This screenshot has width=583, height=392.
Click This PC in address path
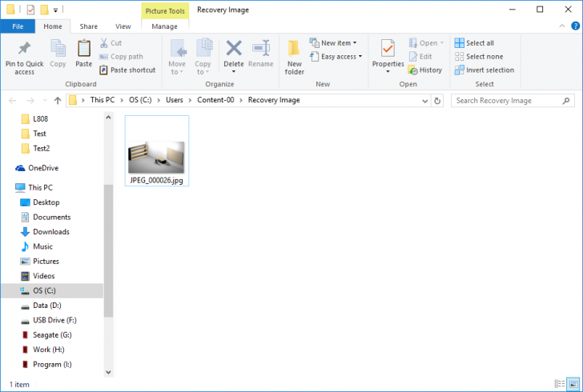point(103,100)
